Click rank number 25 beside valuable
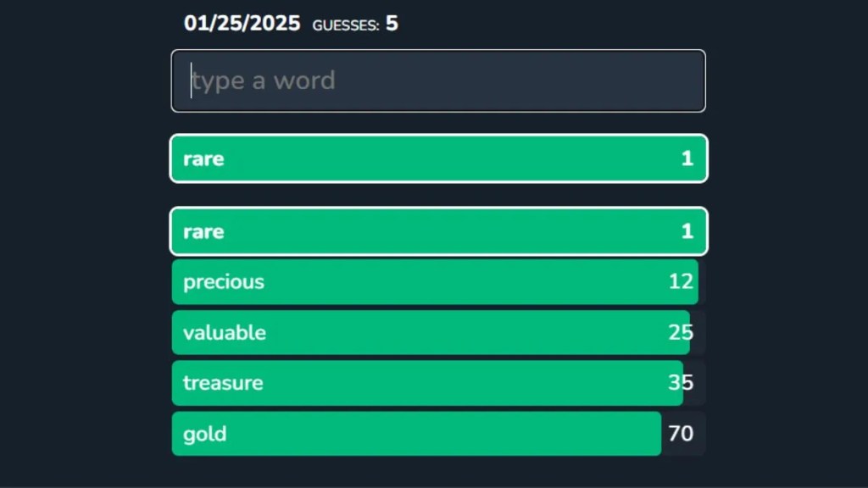Viewport: 868px width, 488px height. [x=681, y=332]
